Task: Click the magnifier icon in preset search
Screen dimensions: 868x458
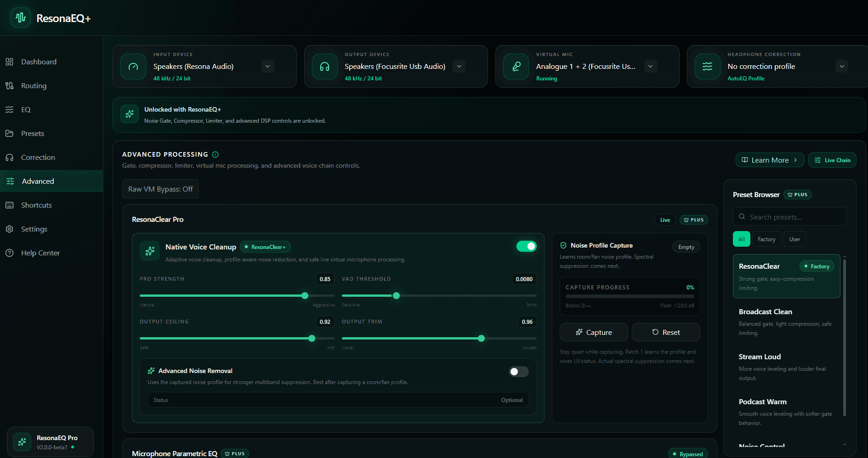Action: coord(742,216)
